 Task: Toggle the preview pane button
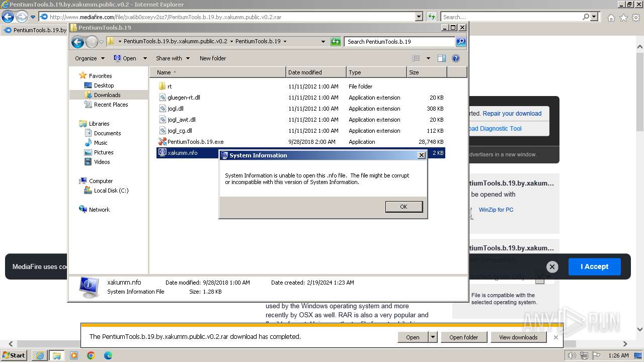point(442,58)
